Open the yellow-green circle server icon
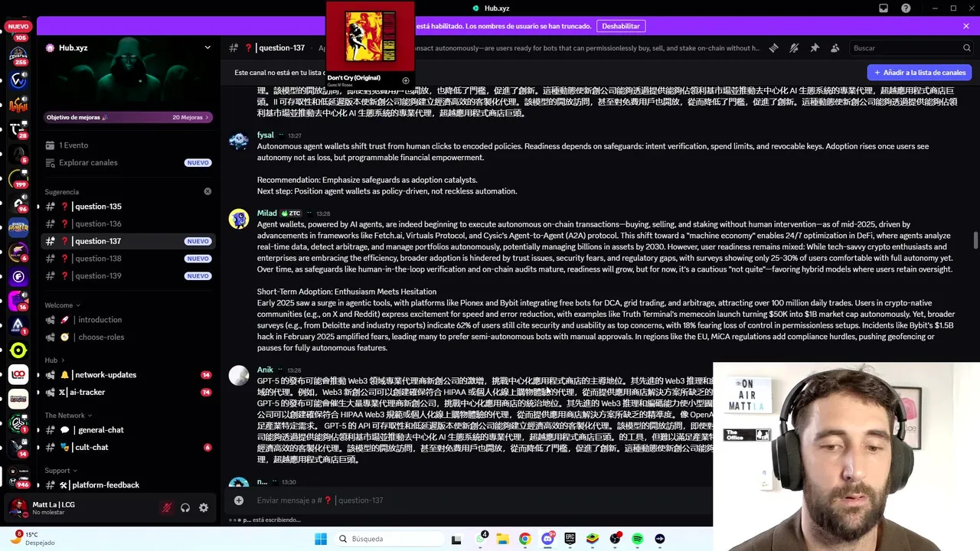The height and width of the screenshot is (551, 980). 18,350
